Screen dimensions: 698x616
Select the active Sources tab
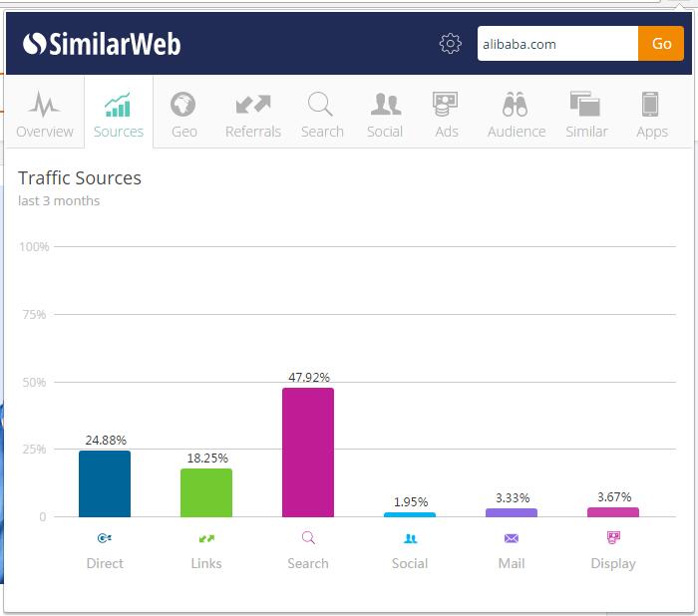(119, 114)
